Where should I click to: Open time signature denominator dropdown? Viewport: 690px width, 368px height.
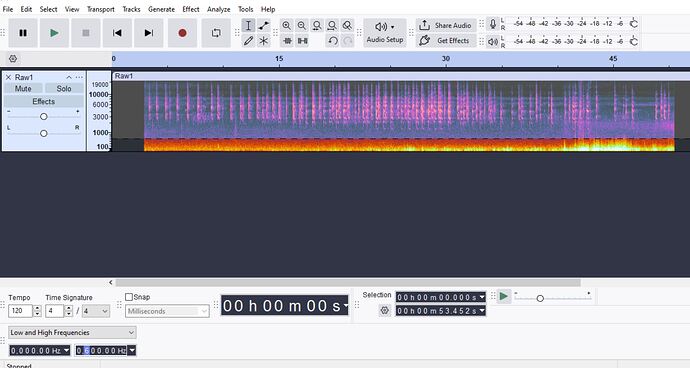(x=96, y=311)
